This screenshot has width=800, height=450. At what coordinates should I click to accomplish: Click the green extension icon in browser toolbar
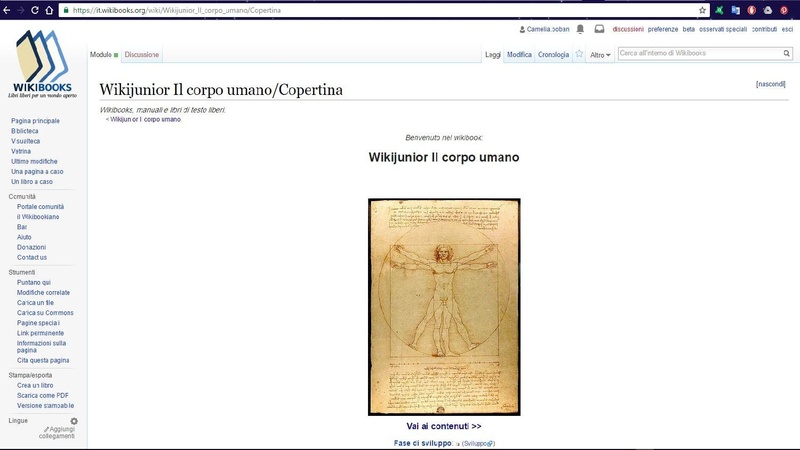click(719, 10)
